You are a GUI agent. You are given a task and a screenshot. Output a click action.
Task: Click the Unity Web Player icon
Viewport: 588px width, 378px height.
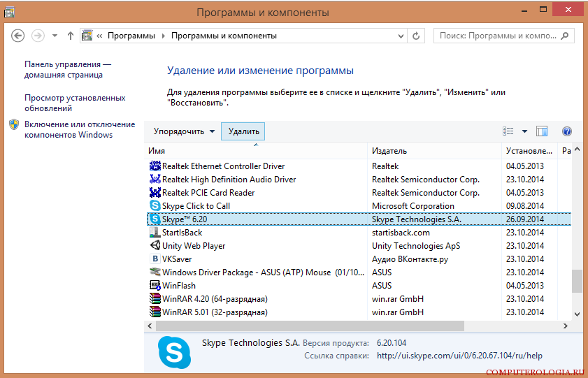(x=155, y=246)
